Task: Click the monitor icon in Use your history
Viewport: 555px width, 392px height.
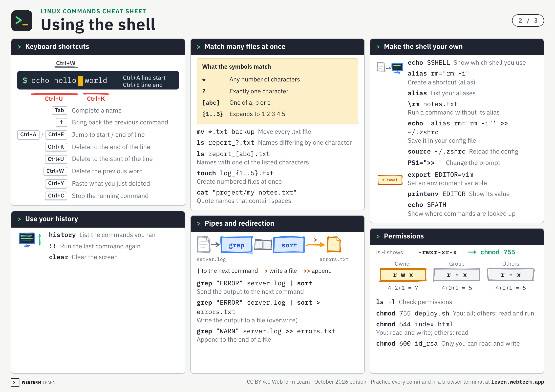Action: point(27,239)
